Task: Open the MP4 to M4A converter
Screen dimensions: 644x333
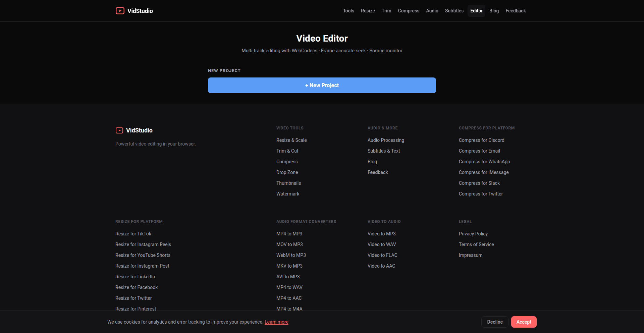Action: coord(289,309)
